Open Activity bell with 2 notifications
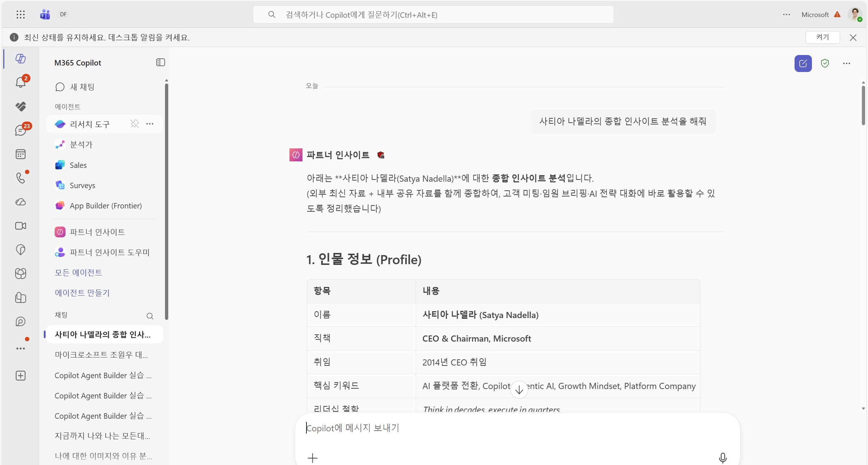 click(21, 82)
